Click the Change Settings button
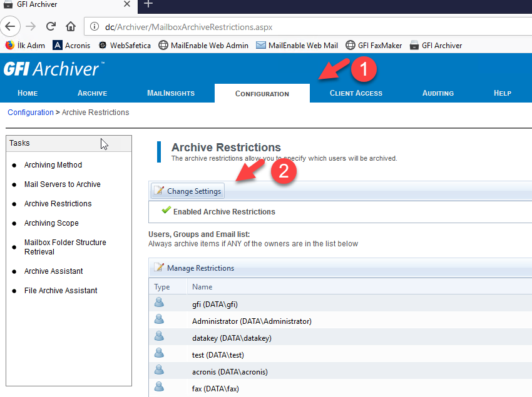The width and height of the screenshot is (532, 397). click(x=188, y=191)
